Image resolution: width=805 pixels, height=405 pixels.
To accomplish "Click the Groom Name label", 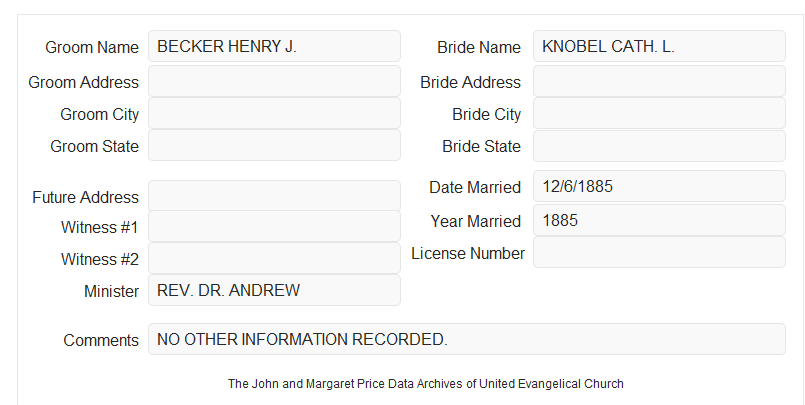I will pyautogui.click(x=92, y=47).
